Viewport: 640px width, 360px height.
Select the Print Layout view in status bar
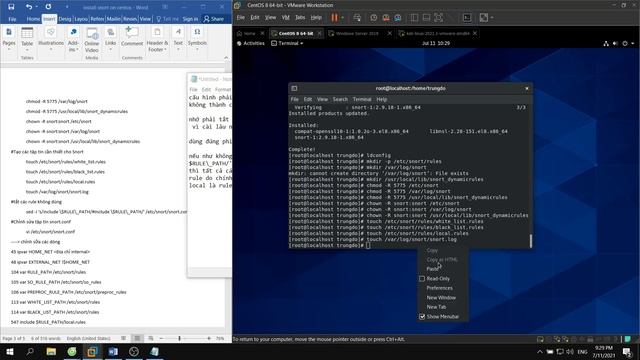coord(137,338)
